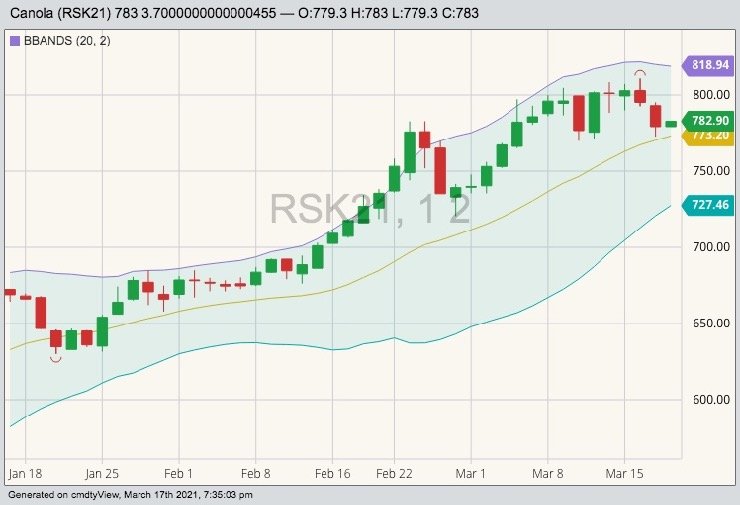Click the Feb 22 date label

coord(394,473)
